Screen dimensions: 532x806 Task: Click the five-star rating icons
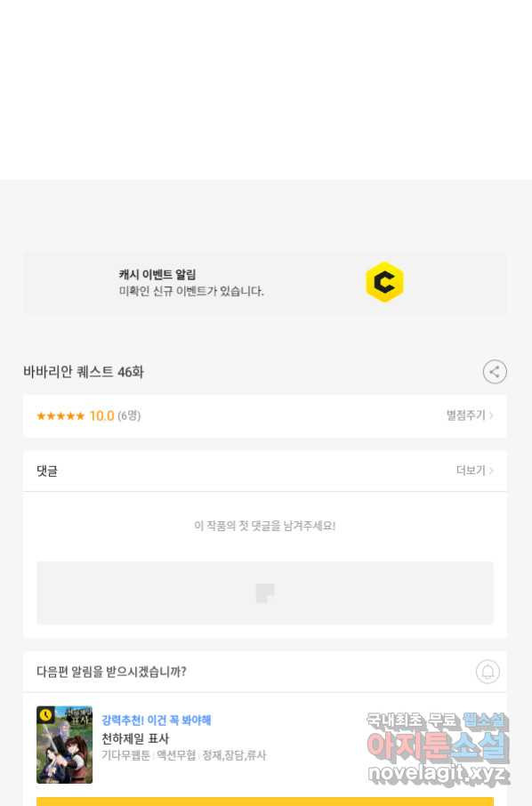click(x=60, y=415)
